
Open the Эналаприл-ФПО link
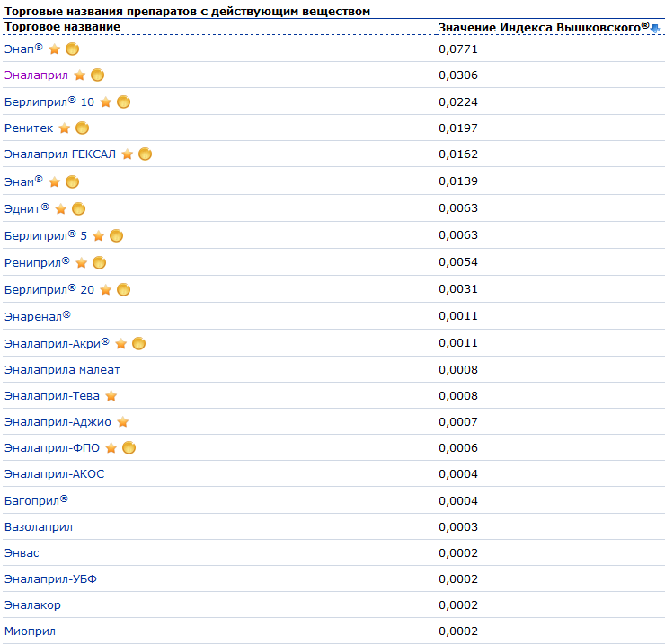52,447
